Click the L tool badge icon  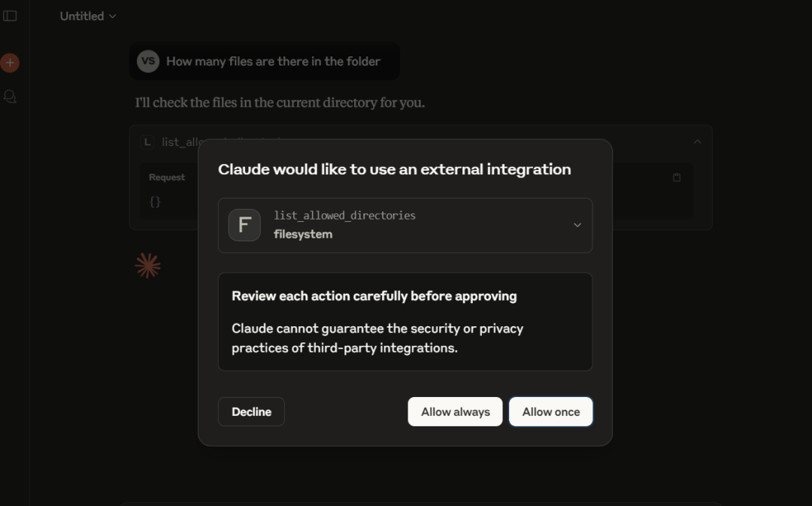[x=147, y=142]
